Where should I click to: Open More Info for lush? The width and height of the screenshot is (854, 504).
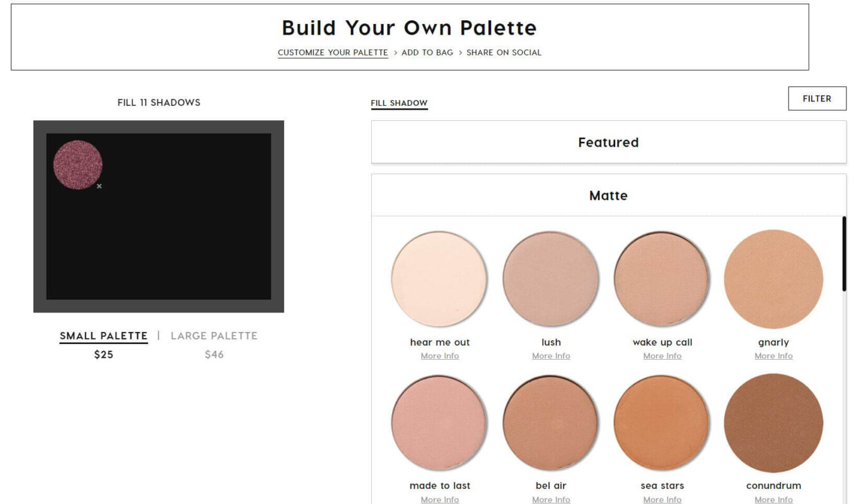tap(551, 356)
